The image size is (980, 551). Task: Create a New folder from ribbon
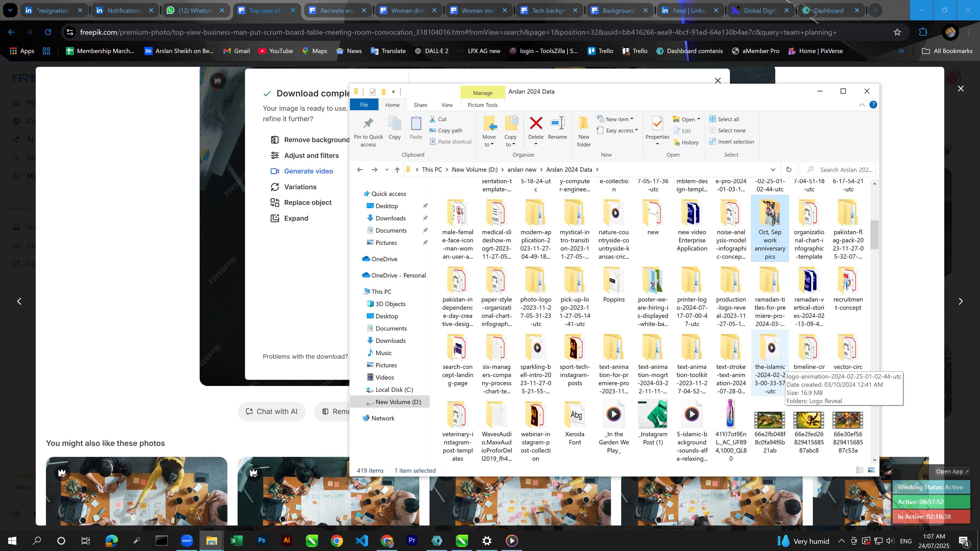(584, 132)
